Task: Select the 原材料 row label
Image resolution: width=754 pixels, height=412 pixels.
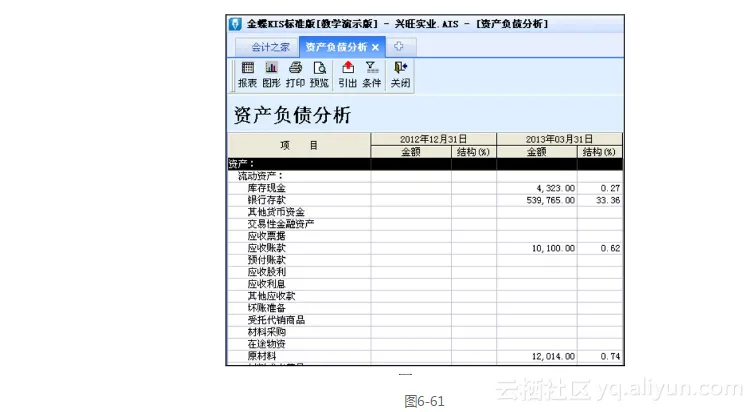Action: pos(262,356)
